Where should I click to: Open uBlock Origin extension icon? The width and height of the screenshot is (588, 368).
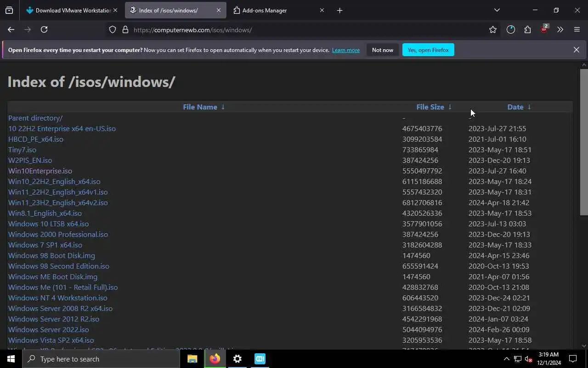(x=544, y=29)
